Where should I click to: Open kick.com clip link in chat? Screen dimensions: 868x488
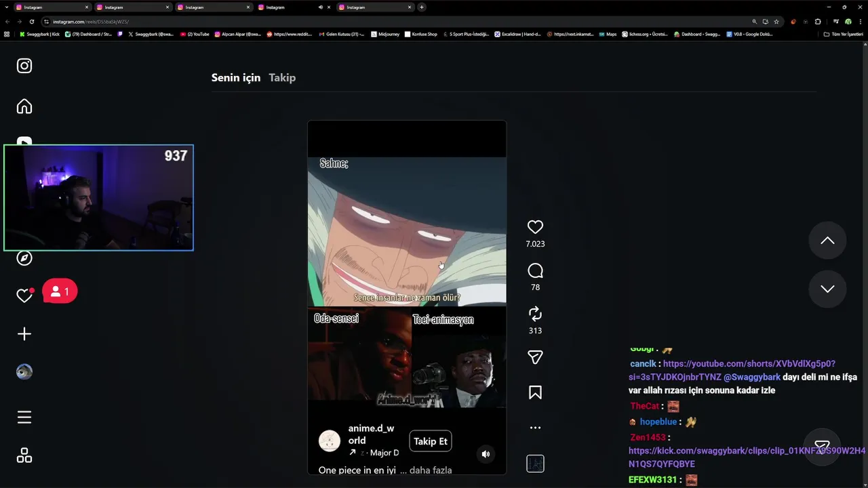pos(747,457)
